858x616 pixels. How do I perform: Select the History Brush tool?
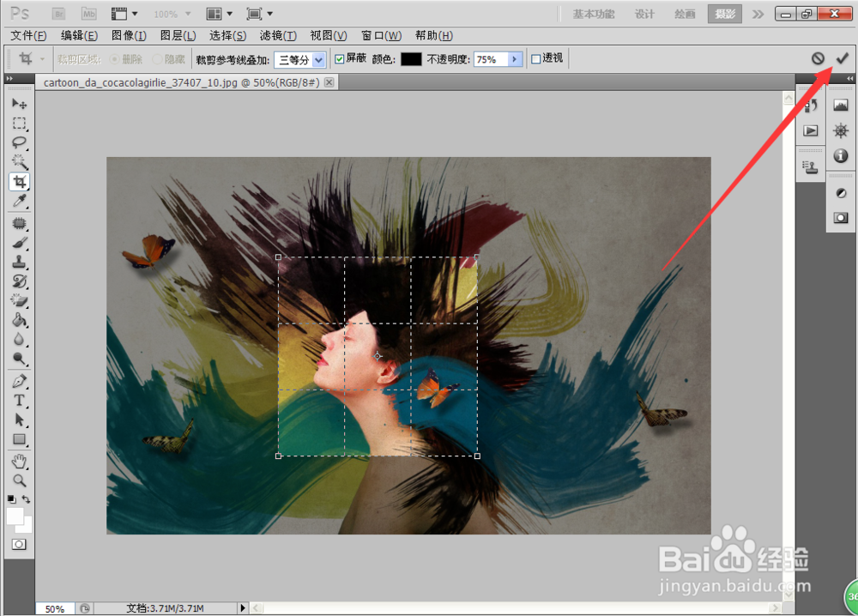pyautogui.click(x=19, y=281)
